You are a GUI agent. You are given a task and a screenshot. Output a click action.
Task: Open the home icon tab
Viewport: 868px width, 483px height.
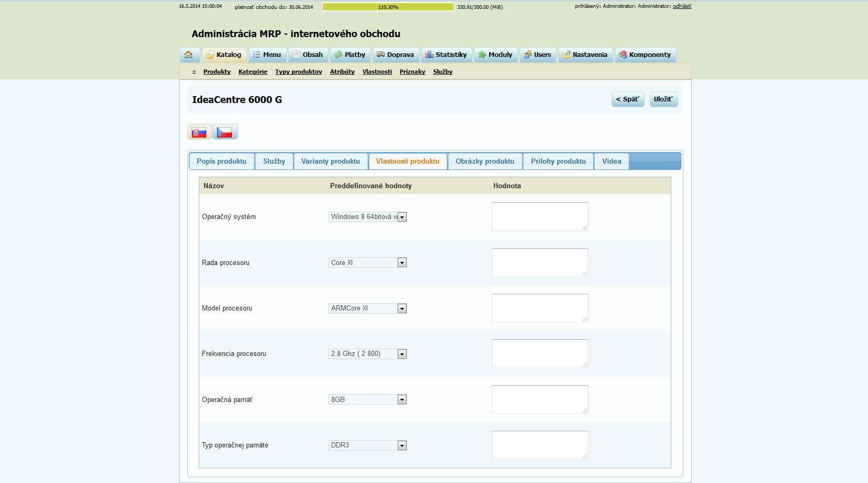(189, 55)
